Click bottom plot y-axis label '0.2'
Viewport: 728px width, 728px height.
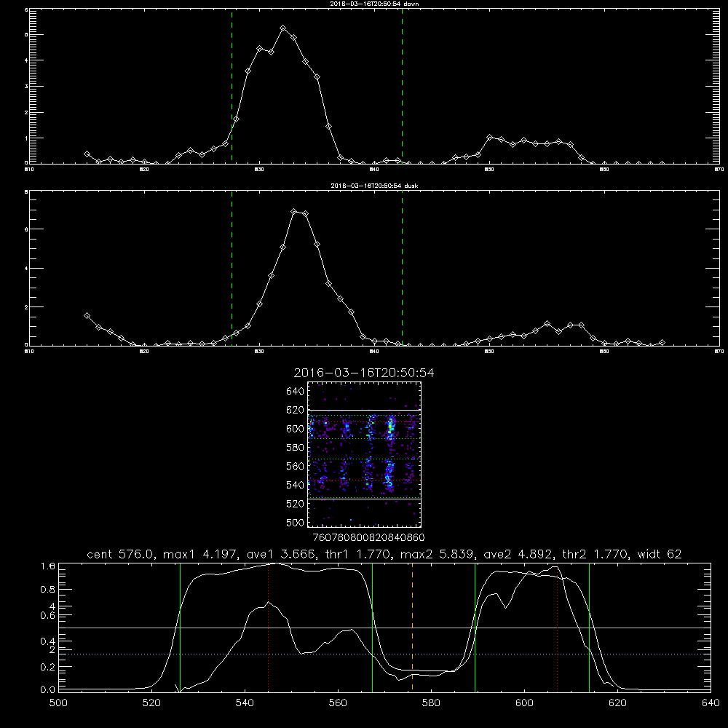(x=48, y=667)
